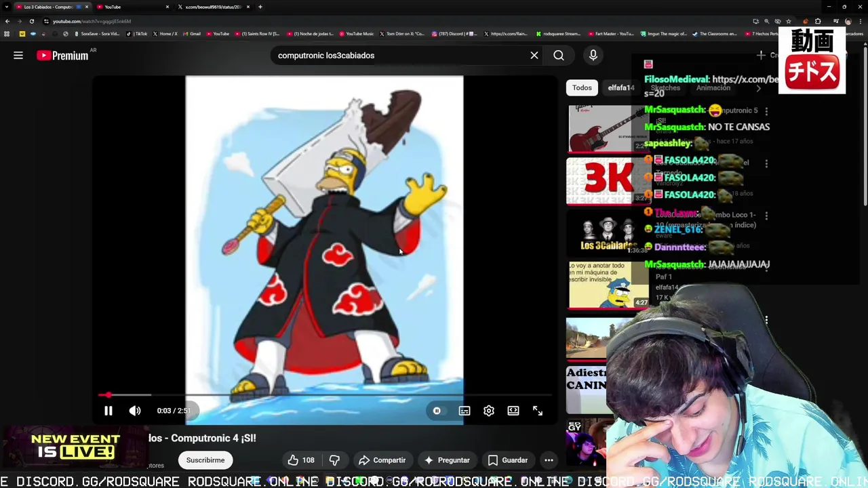Switch to theater mode

click(x=513, y=411)
